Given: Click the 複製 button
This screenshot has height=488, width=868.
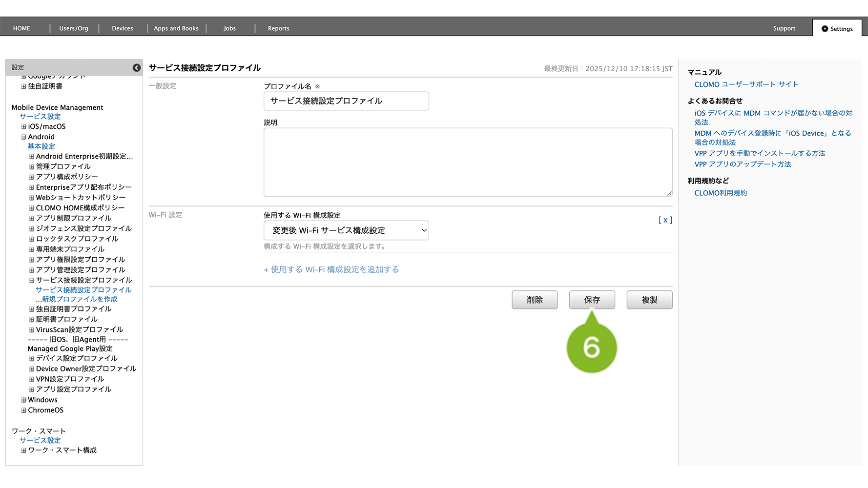Looking at the screenshot, I should (649, 300).
